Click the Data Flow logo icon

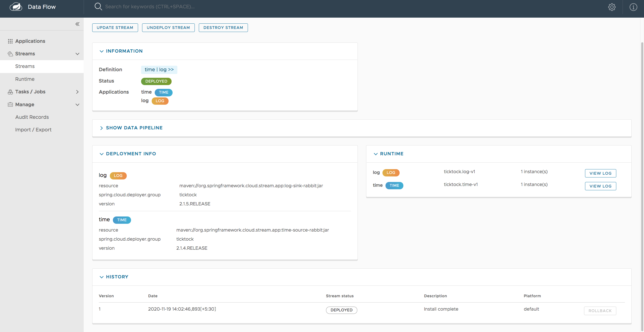16,7
